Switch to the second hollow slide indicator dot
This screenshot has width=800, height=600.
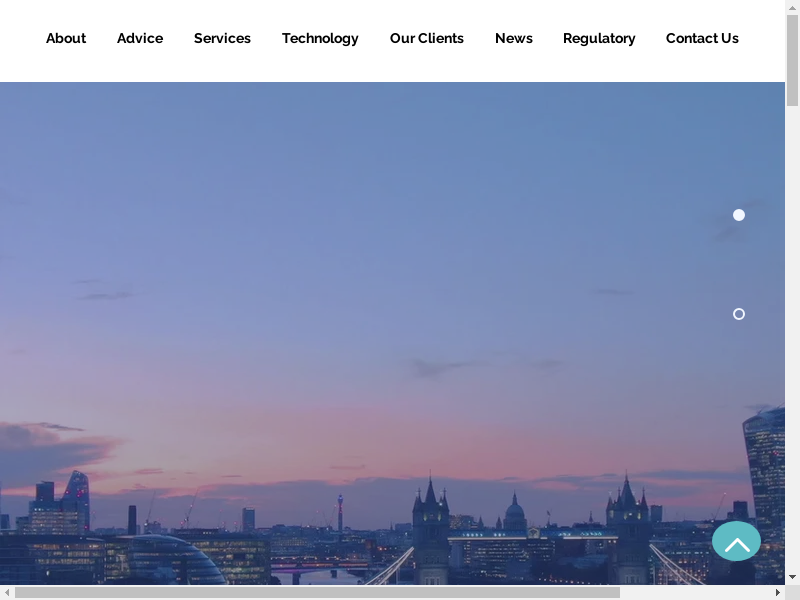click(x=739, y=314)
